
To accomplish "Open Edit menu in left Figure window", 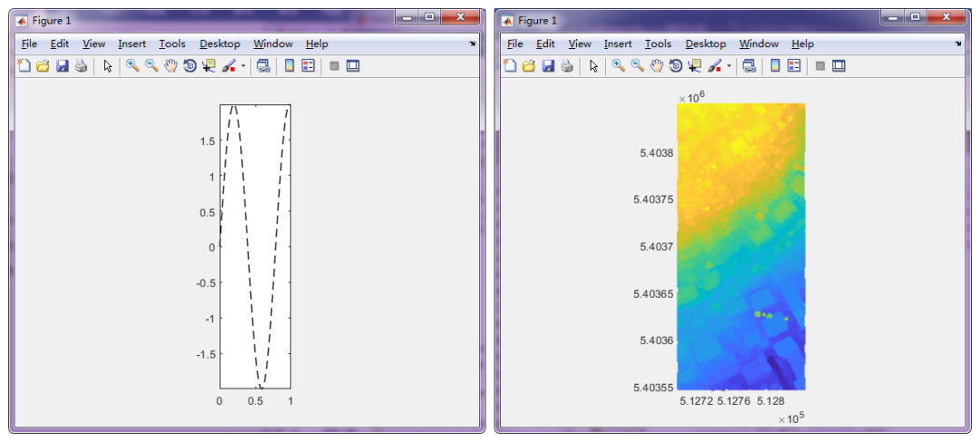I will tap(60, 44).
